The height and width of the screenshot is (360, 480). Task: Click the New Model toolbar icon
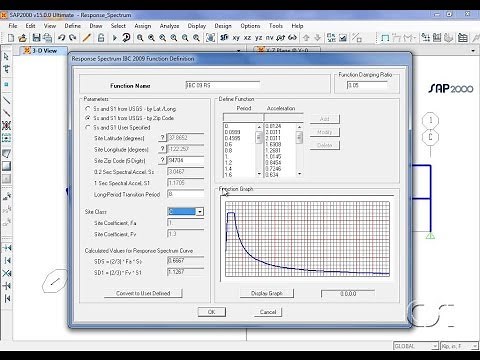pyautogui.click(x=11, y=38)
